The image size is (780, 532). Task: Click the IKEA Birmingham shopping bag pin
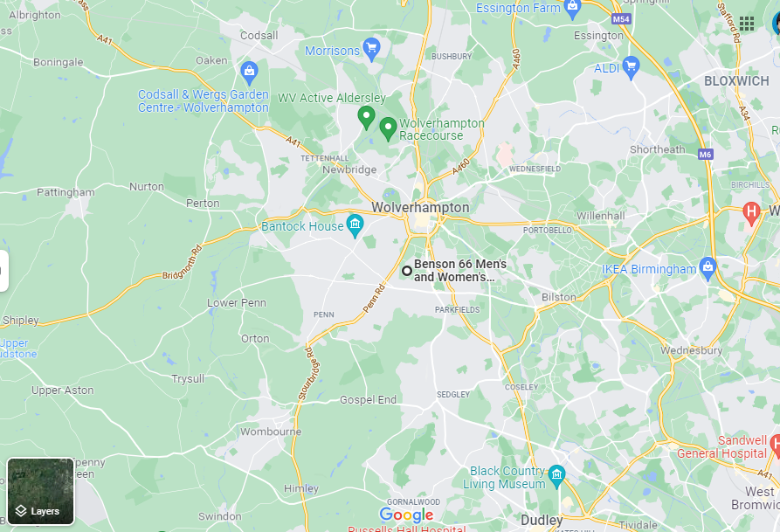click(708, 267)
